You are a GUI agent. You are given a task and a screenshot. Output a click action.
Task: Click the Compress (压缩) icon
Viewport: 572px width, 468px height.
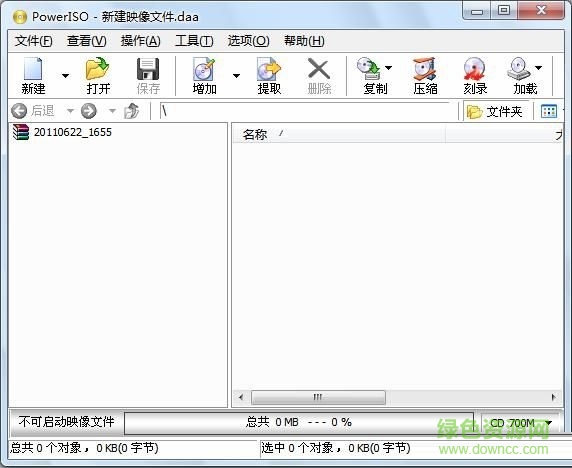(x=425, y=69)
